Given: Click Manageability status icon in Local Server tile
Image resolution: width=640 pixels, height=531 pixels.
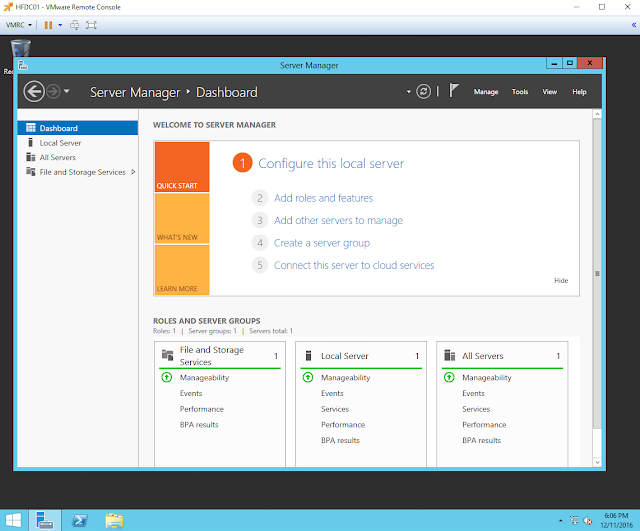Looking at the screenshot, I should coord(308,378).
